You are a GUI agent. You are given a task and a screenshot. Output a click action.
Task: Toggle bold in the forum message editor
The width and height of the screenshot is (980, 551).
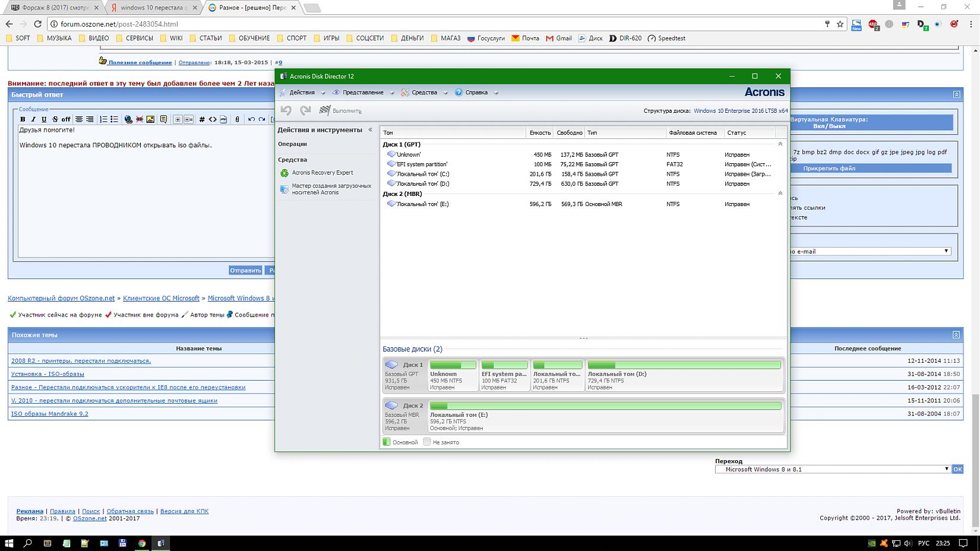pos(23,119)
